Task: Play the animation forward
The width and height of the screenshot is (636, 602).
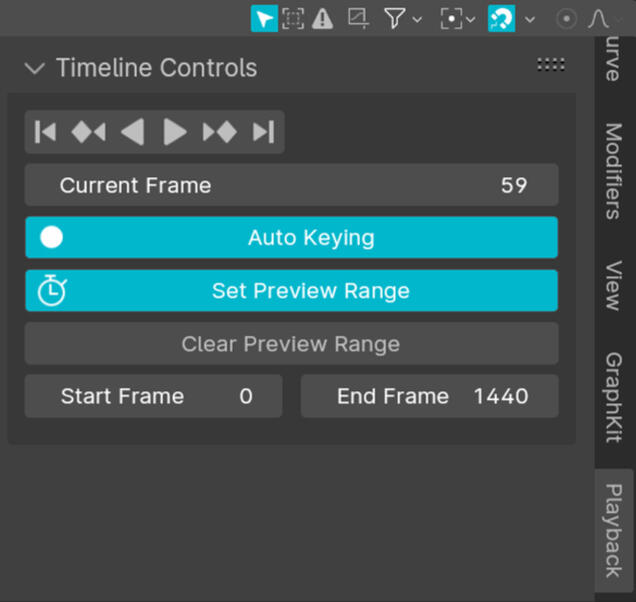Action: click(x=175, y=132)
